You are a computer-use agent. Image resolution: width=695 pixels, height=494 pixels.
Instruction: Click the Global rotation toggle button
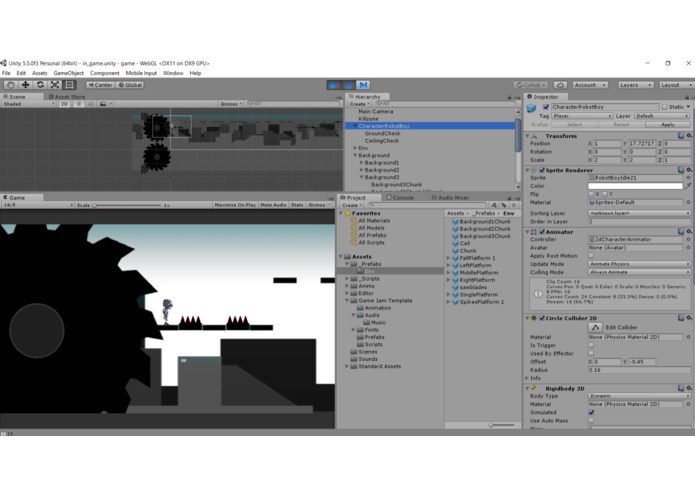point(130,85)
